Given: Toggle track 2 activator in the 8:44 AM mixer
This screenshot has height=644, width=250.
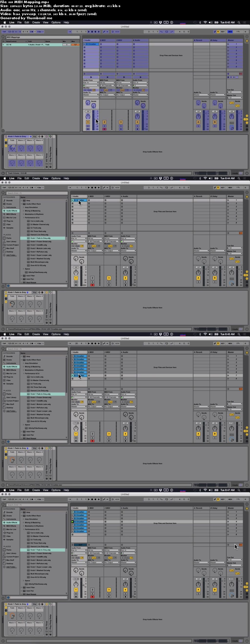Looking at the screenshot, I should [92, 278].
